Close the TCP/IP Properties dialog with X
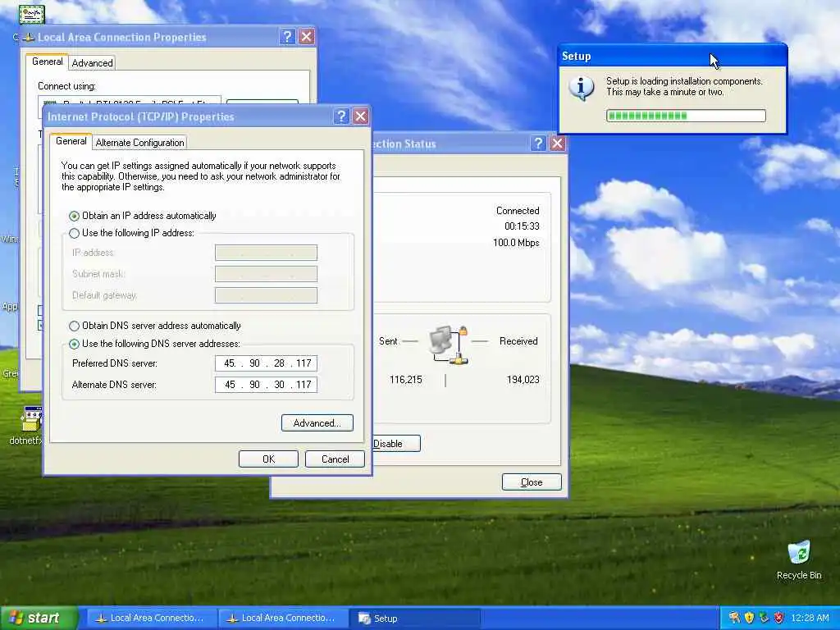 pyautogui.click(x=361, y=116)
